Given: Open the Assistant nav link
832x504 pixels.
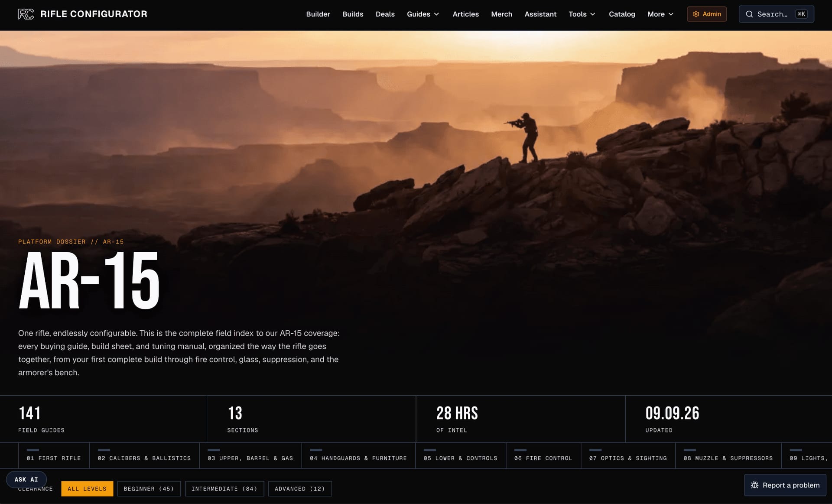Looking at the screenshot, I should 540,14.
